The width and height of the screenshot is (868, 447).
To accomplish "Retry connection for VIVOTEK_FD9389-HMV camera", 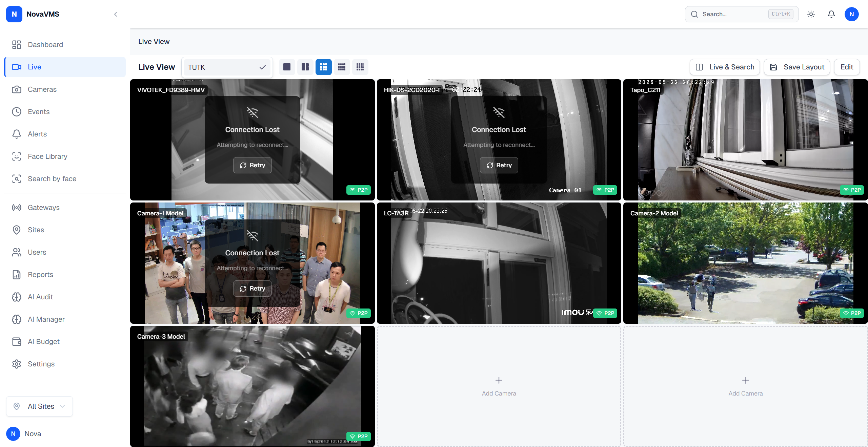I will tap(252, 165).
